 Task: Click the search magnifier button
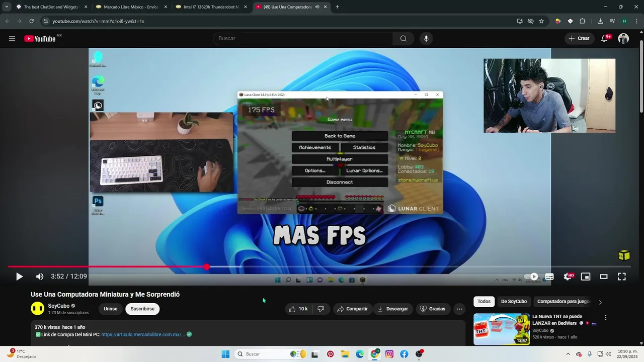pos(404,39)
